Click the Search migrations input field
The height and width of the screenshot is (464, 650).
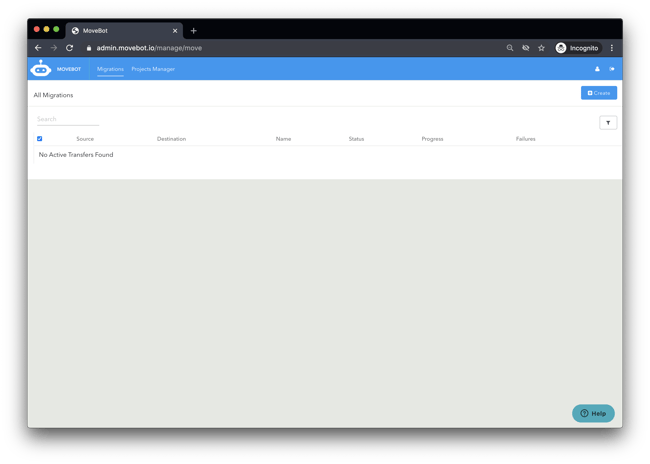click(x=68, y=119)
